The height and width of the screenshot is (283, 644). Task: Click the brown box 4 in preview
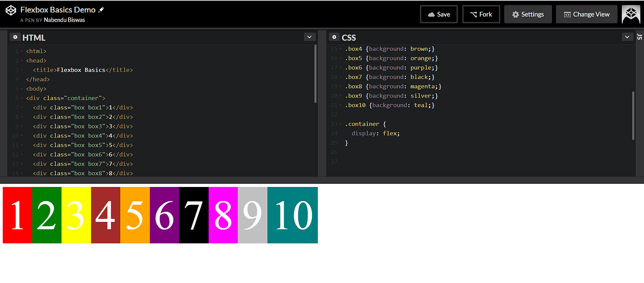106,215
